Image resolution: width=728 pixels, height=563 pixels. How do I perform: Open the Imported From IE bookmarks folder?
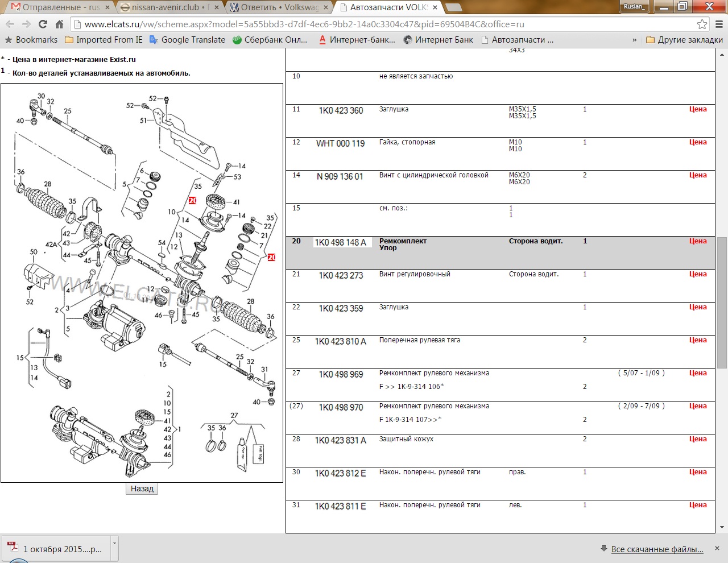tap(104, 40)
